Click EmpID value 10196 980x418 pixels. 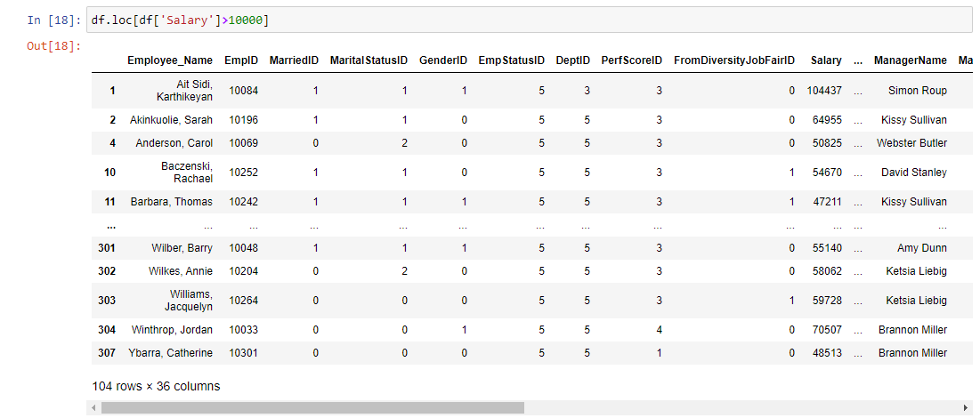pos(244,120)
